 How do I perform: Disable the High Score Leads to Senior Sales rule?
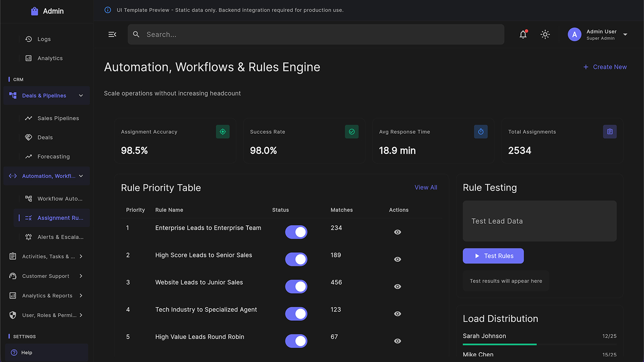click(x=296, y=259)
